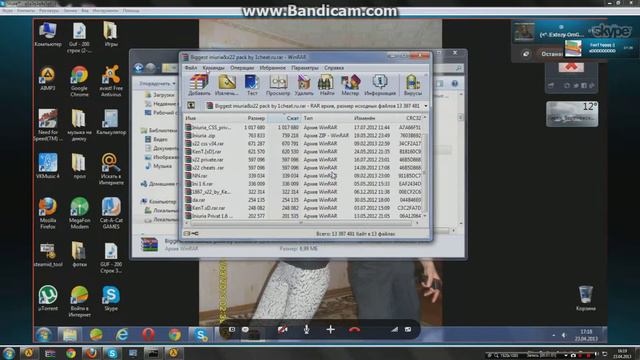The image size is (640, 360).
Task: Open the Файл menu in WinRAR
Action: click(x=191, y=68)
